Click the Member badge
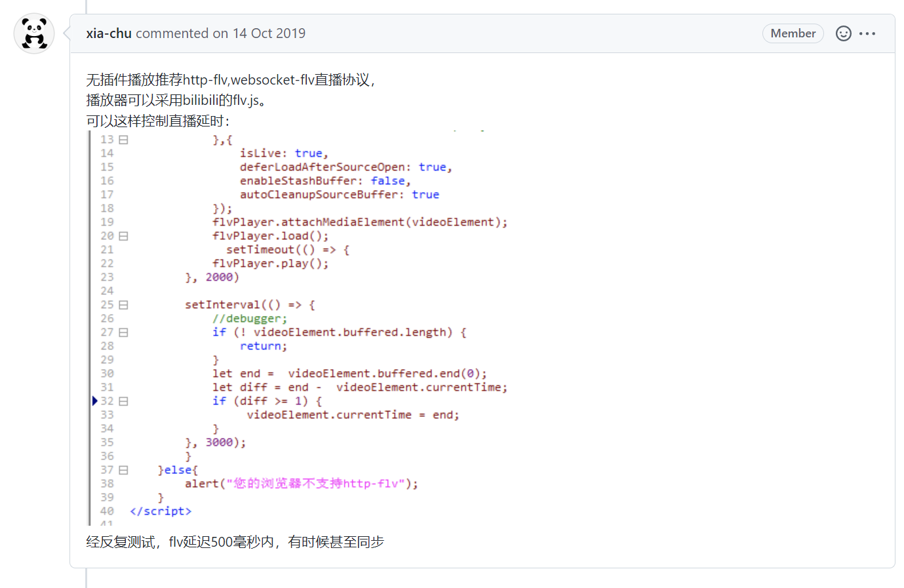The height and width of the screenshot is (588, 904). tap(793, 33)
